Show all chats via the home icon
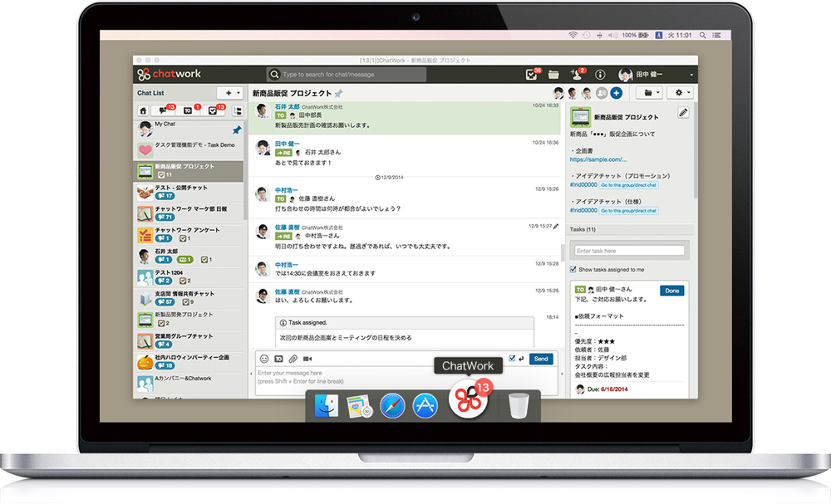The image size is (831, 504). [143, 110]
